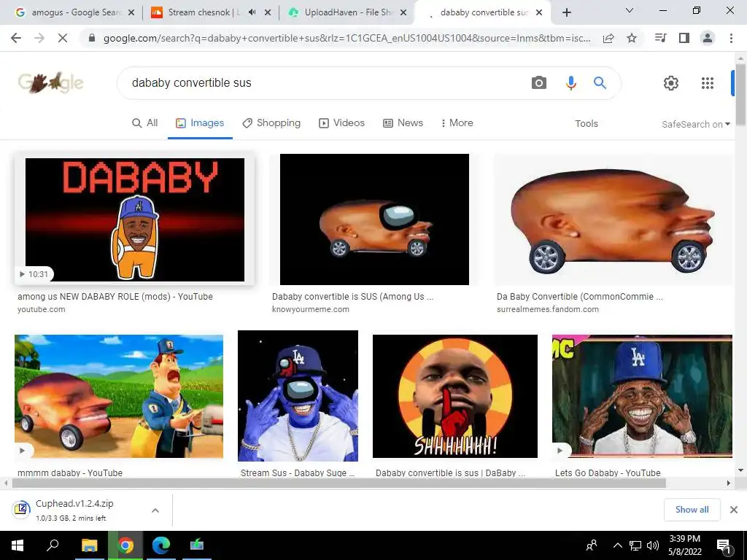This screenshot has width=747, height=560.
Task: Show hidden system tray icons
Action: click(617, 545)
